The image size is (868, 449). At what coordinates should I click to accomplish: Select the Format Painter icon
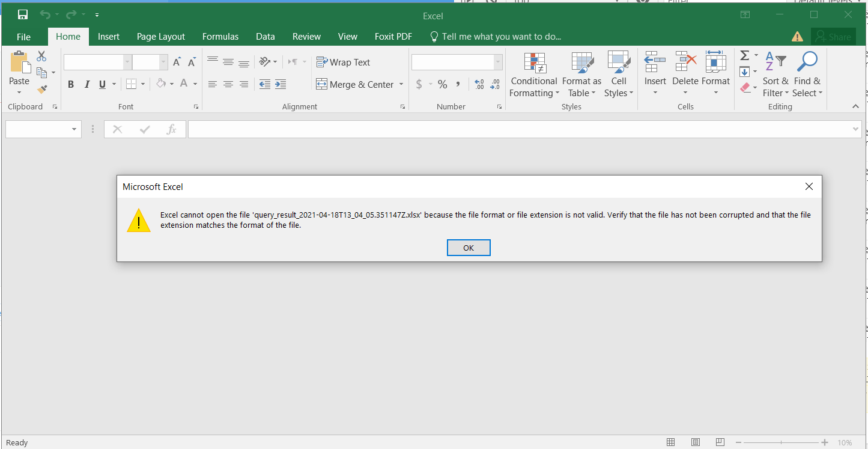pos(42,89)
